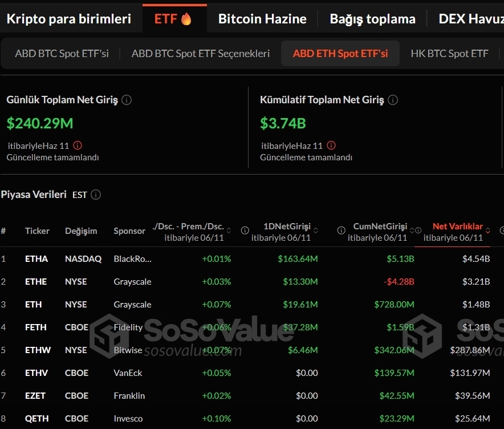504x429 pixels.
Task: Click $163.64M in the ETHA row
Action: point(298,259)
